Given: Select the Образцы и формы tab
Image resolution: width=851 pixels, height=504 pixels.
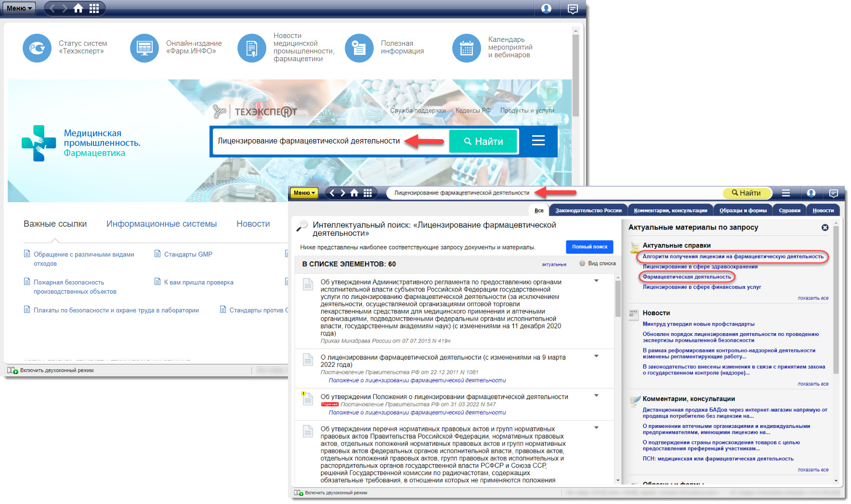Looking at the screenshot, I should (x=743, y=210).
